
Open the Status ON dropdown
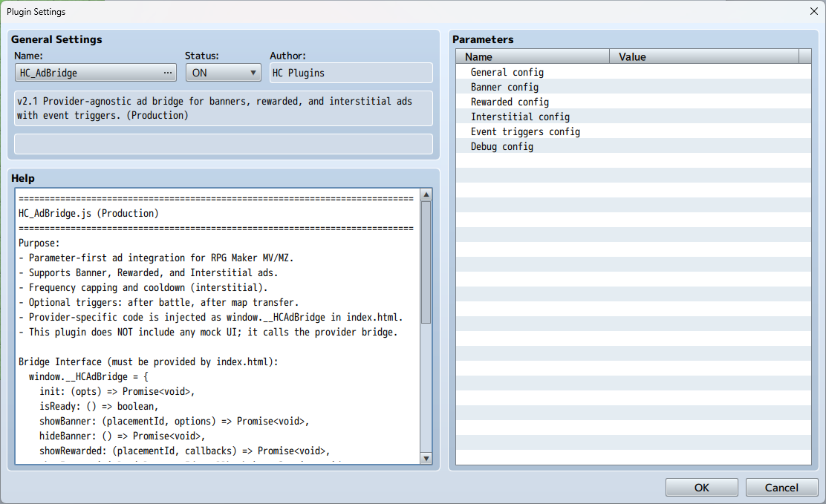click(224, 73)
